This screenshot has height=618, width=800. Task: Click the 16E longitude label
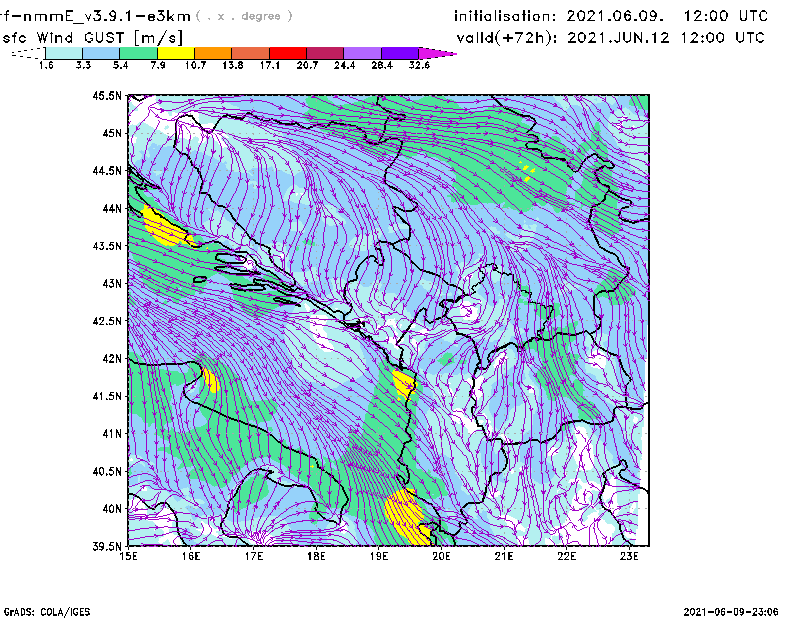click(x=191, y=556)
